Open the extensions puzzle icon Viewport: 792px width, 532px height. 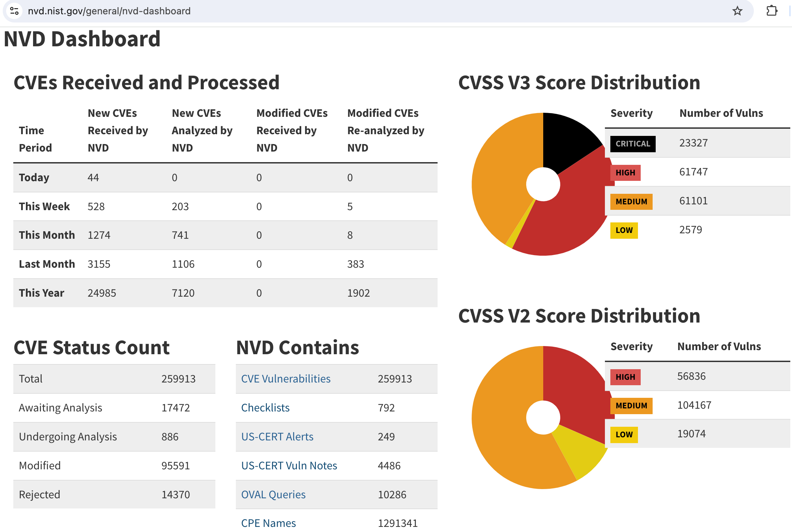pos(772,11)
